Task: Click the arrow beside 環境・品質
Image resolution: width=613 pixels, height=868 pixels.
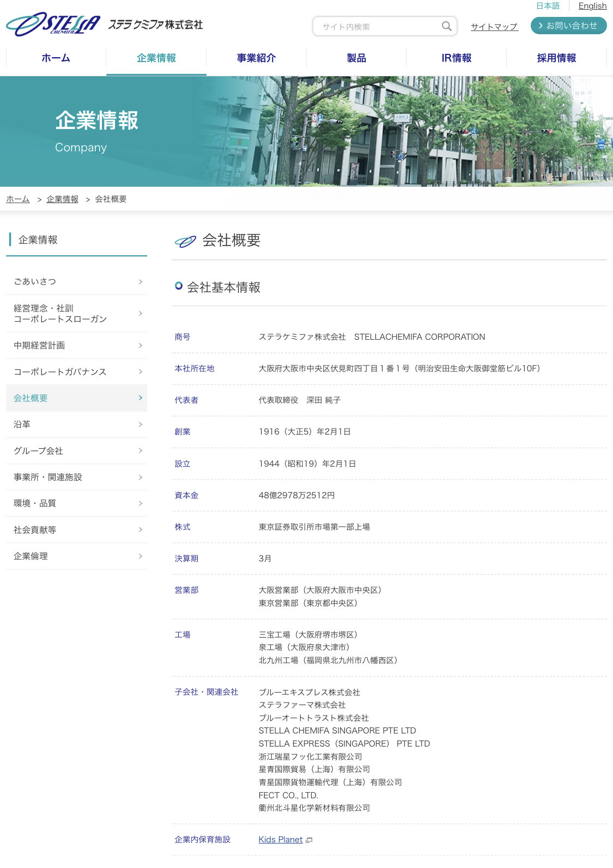Action: point(140,503)
